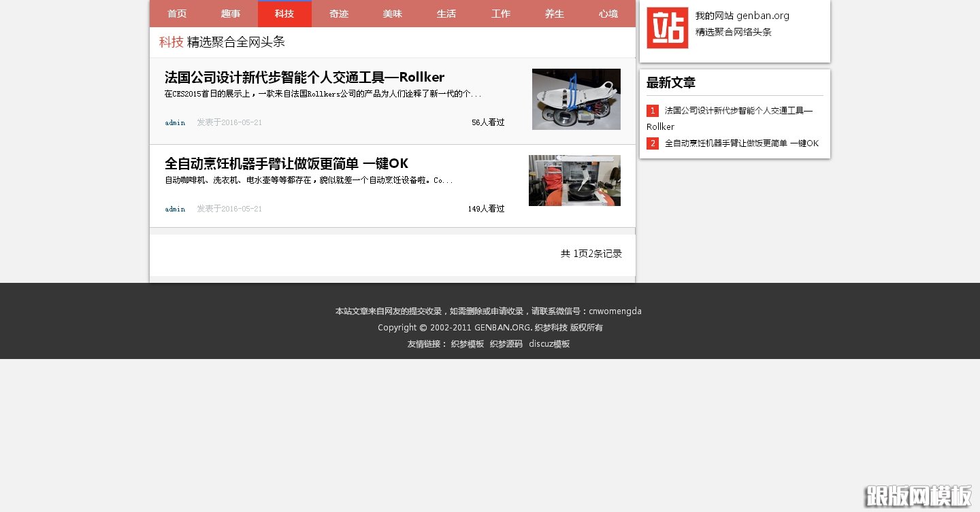980x512 pixels.
Task: Click the 织梦模板 friendly link in footer
Action: pyautogui.click(x=467, y=343)
